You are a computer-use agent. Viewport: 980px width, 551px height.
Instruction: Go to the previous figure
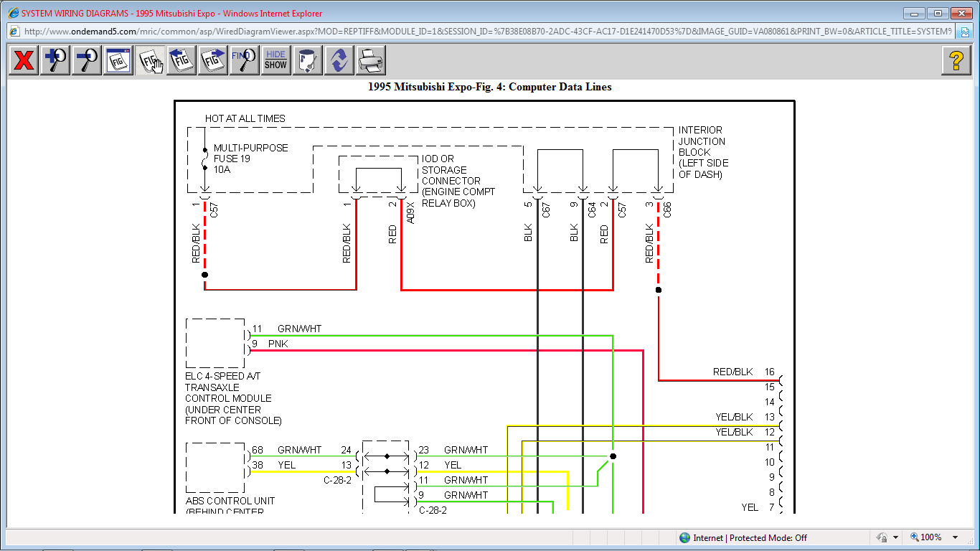click(x=182, y=60)
